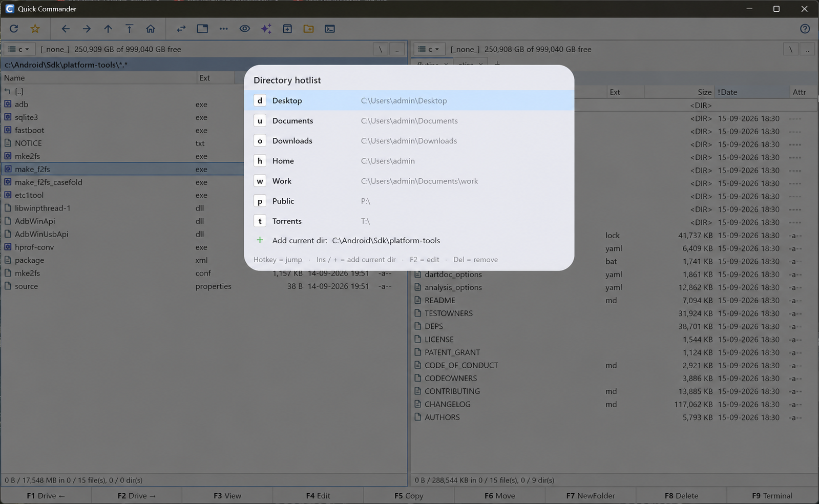Pick the Work hotlist entry
Screen dimensions: 819x504
point(409,181)
